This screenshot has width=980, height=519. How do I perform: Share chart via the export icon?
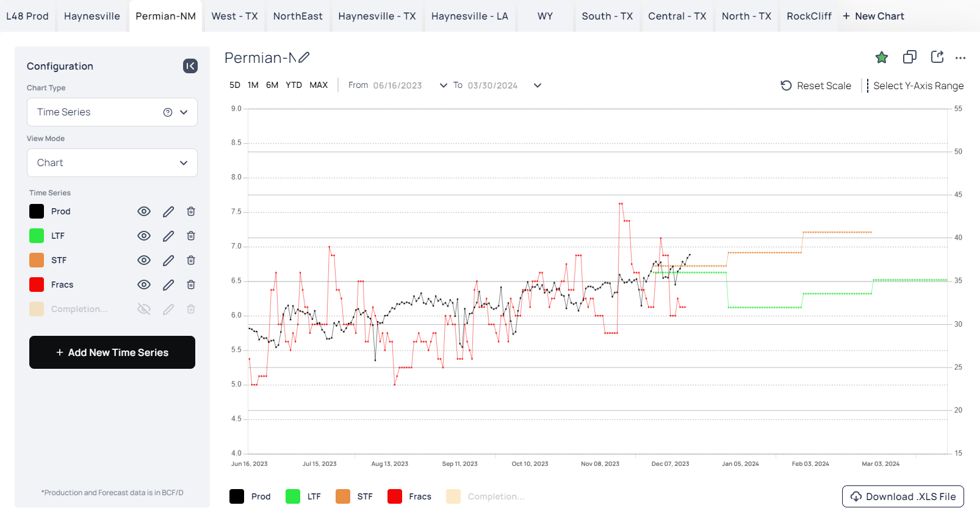pyautogui.click(x=937, y=57)
